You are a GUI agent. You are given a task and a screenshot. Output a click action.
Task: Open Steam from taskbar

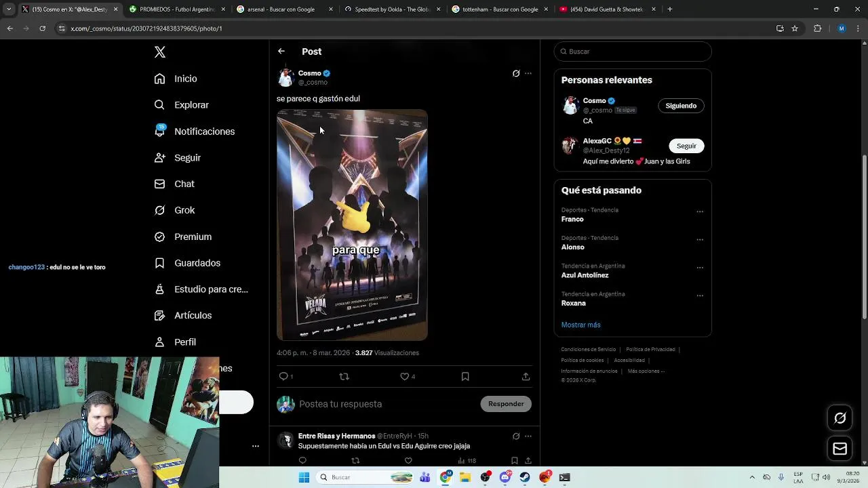tap(525, 477)
